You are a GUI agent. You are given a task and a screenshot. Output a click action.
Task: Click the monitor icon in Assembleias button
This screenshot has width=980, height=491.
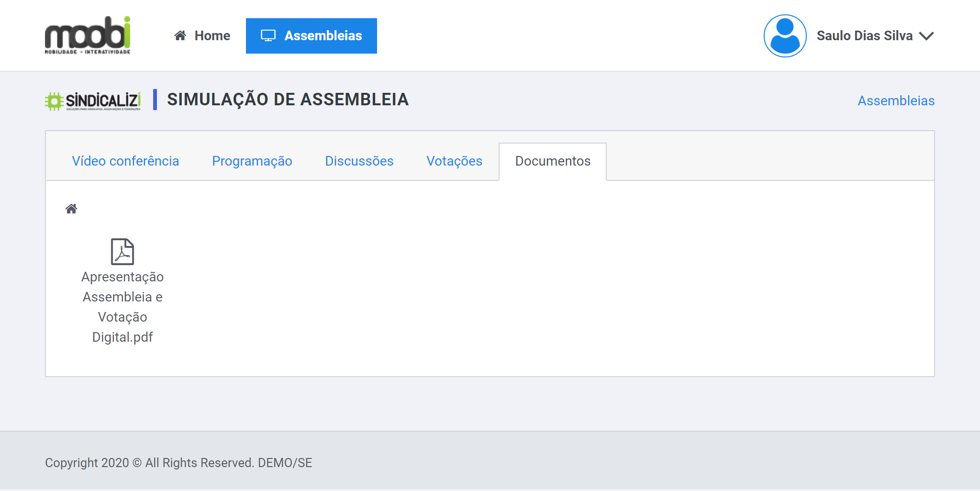(268, 36)
